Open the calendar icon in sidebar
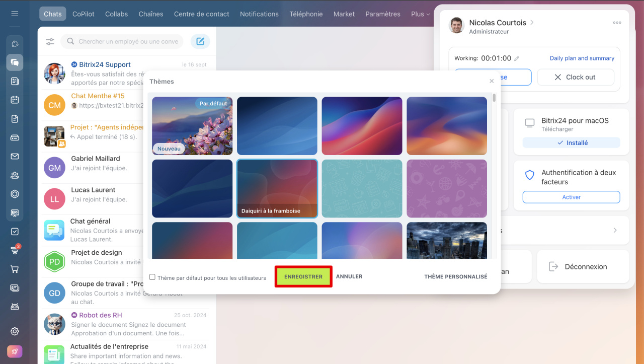The image size is (644, 364). [15, 100]
